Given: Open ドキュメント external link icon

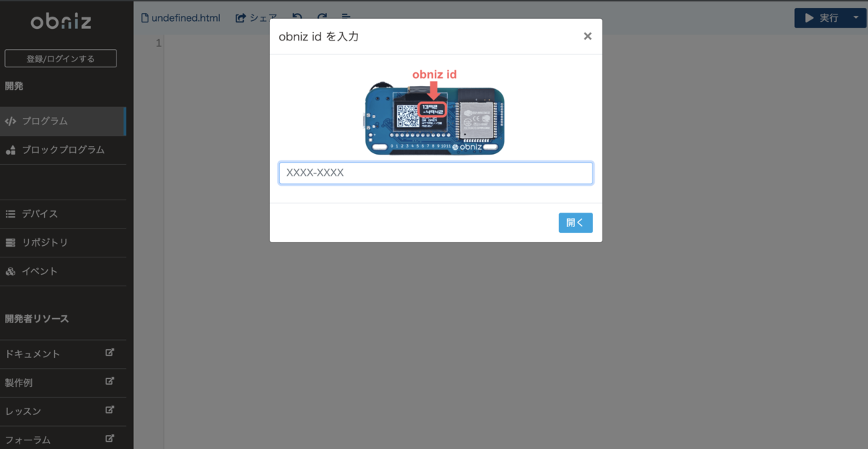Looking at the screenshot, I should [110, 353].
